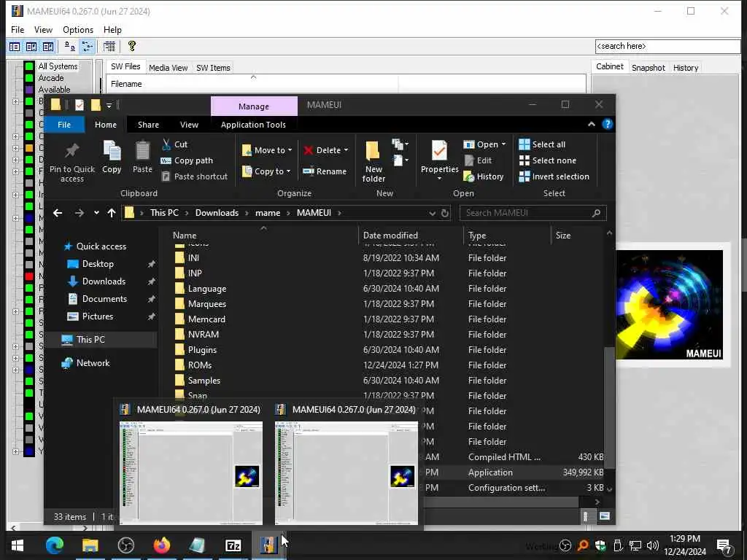Click Invert selection in the ribbon
The width and height of the screenshot is (747, 560).
[x=554, y=176]
